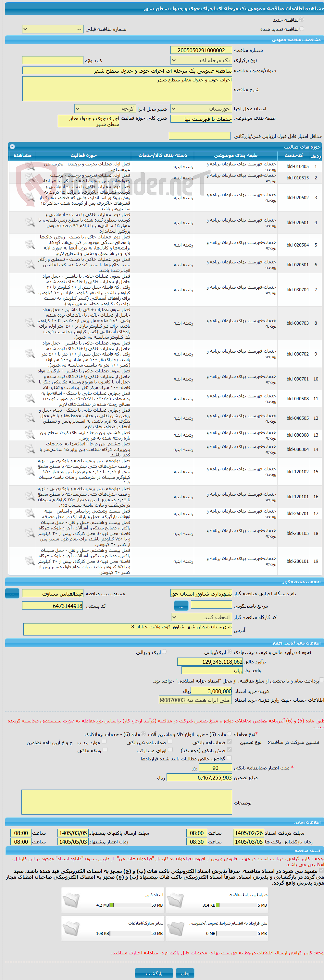Image resolution: width=324 pixels, height=980 pixels.
Task: Select مناقصه جدید radio button
Action: (x=302, y=19)
